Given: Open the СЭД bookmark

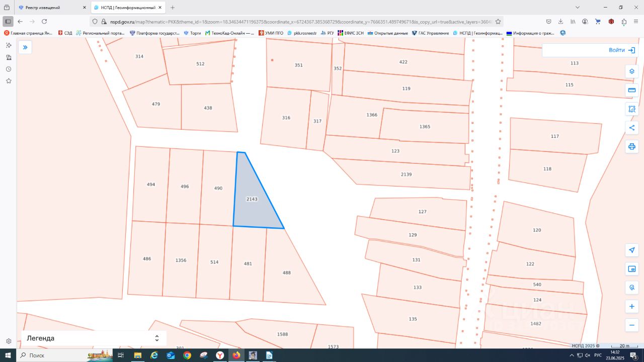Looking at the screenshot, I should tap(65, 33).
